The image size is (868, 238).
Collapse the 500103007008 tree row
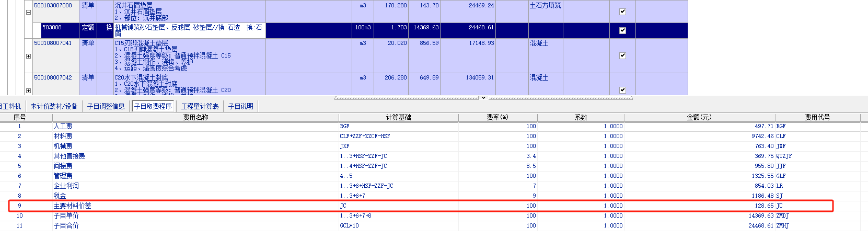(28, 12)
